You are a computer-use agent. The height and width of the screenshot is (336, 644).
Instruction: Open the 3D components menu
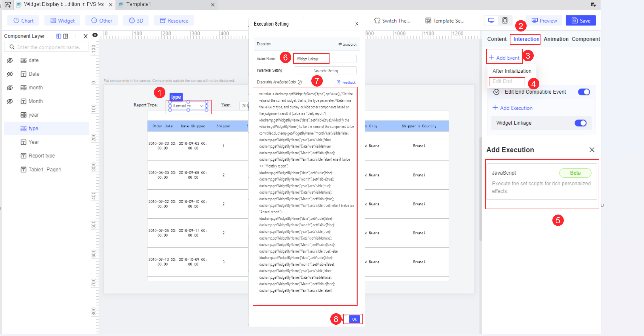click(x=136, y=21)
